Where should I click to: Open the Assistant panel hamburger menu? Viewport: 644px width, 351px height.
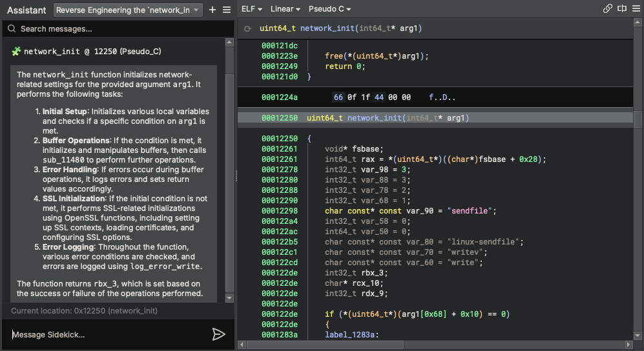(x=227, y=10)
